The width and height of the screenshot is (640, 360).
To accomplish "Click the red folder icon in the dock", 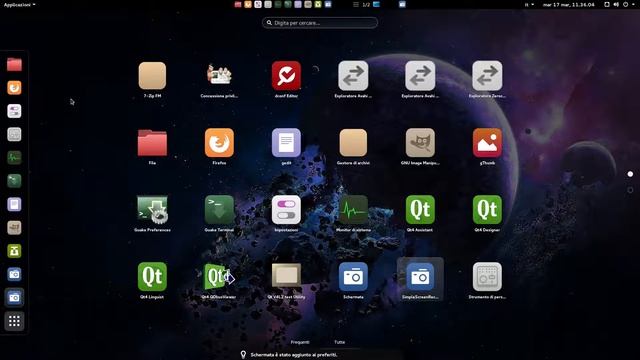I will pyautogui.click(x=14, y=64).
